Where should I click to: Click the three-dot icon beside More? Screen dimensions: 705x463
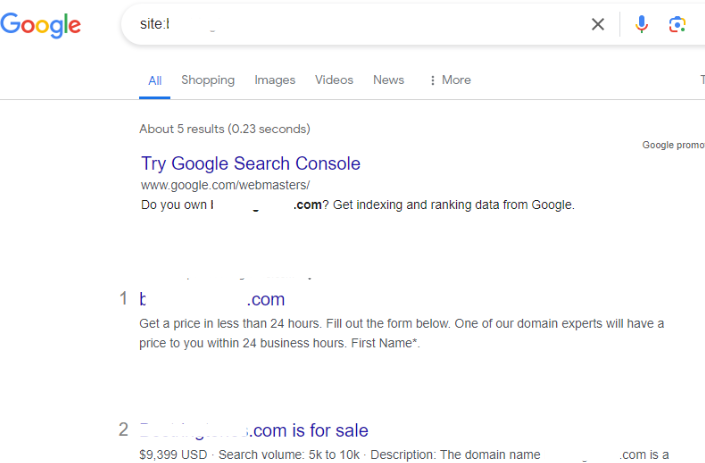432,80
